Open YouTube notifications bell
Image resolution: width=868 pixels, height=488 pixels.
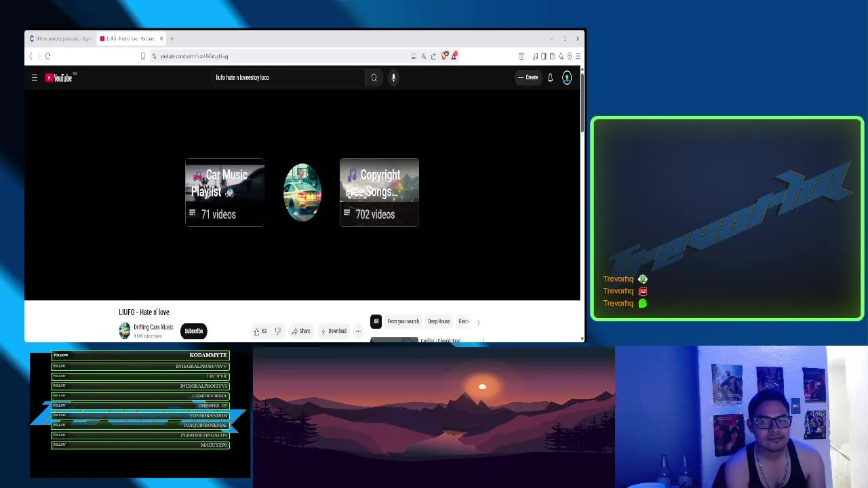[x=550, y=78]
